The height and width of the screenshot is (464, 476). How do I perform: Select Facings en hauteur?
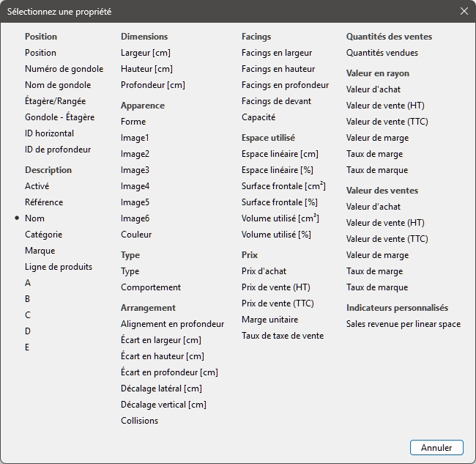coord(278,69)
